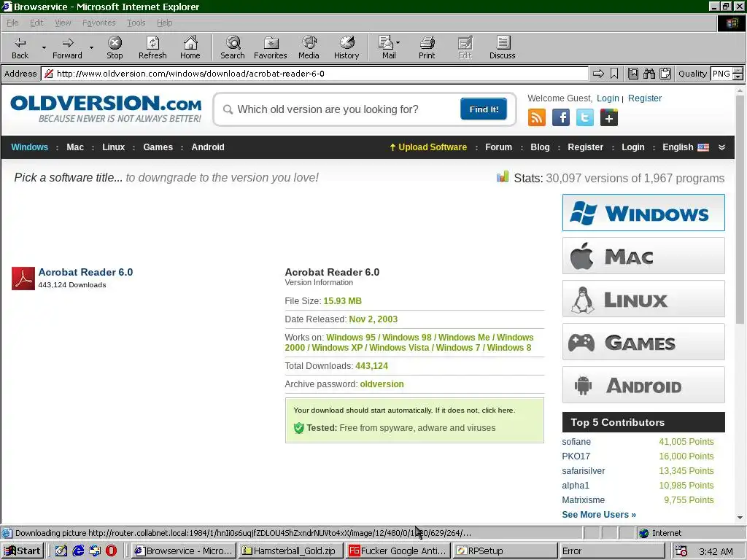Open the Forum link
This screenshot has width=747, height=560.
(498, 147)
